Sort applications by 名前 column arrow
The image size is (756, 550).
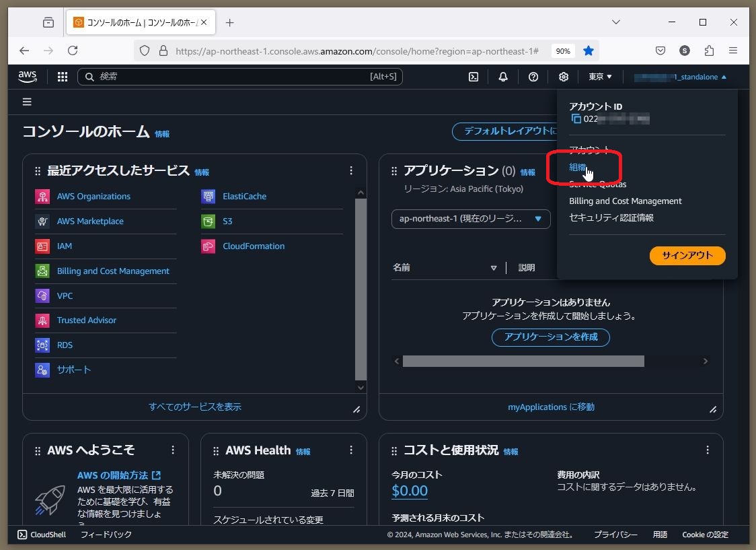coord(493,268)
